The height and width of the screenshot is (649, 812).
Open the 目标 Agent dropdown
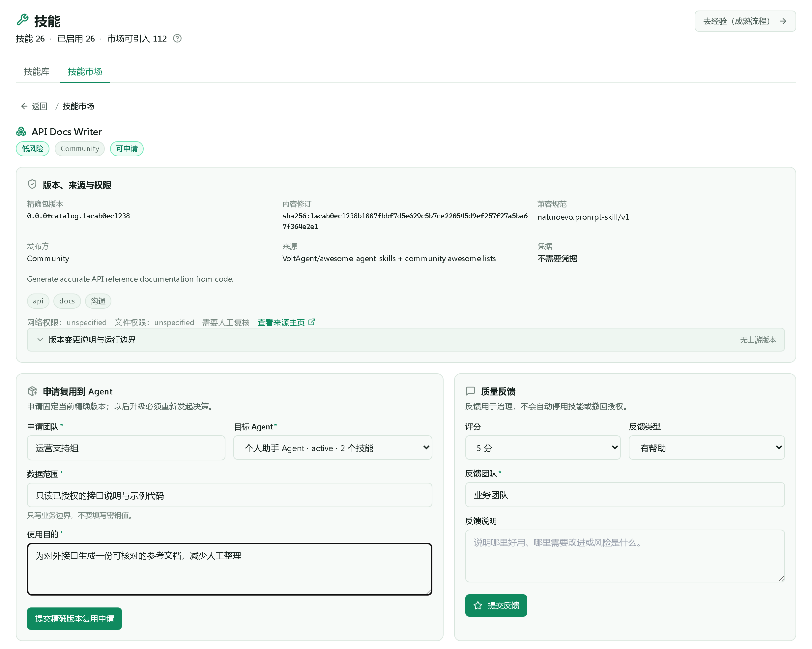point(333,448)
